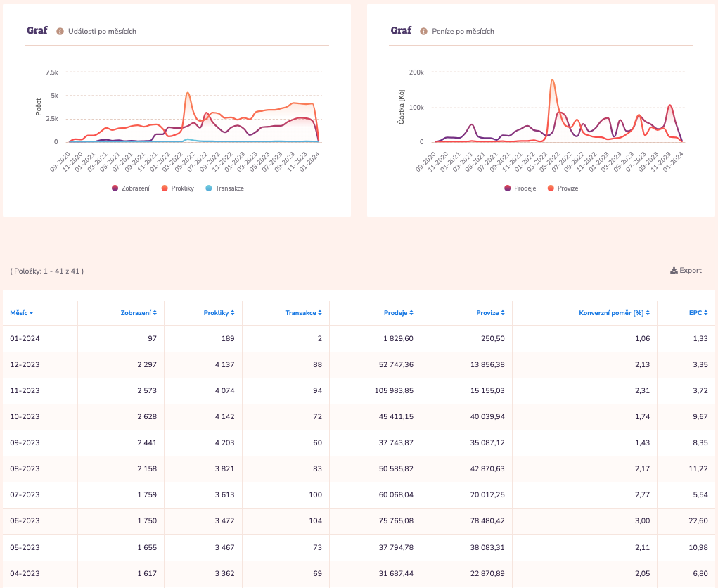Sort table by EPC column
718x588 pixels.
click(699, 312)
